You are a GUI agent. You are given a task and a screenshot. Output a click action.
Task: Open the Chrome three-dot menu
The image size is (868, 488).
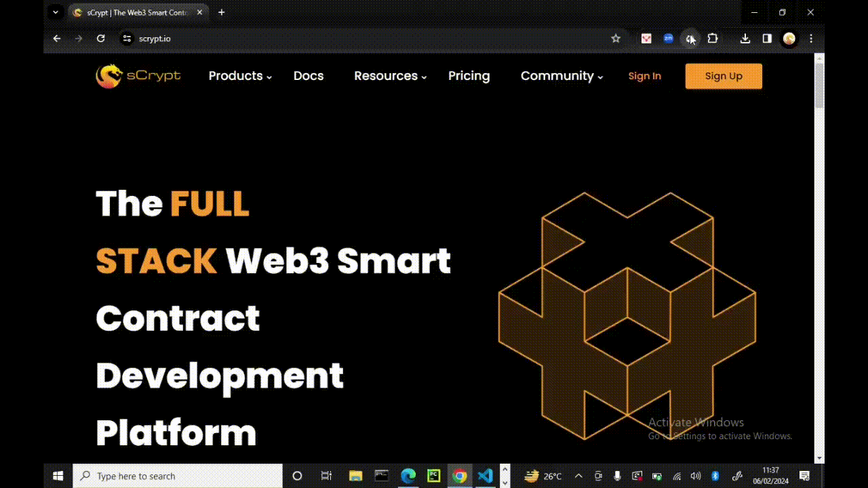pyautogui.click(x=811, y=39)
